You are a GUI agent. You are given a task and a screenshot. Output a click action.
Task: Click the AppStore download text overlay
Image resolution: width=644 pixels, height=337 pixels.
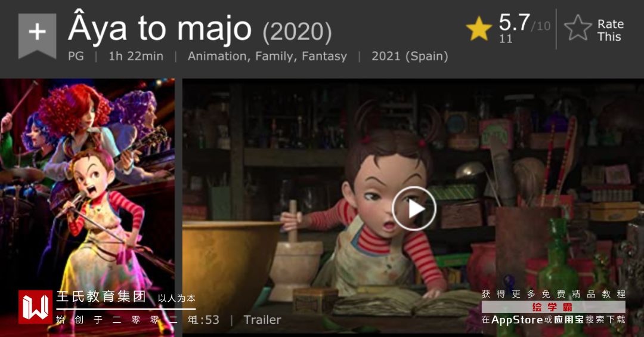553,320
